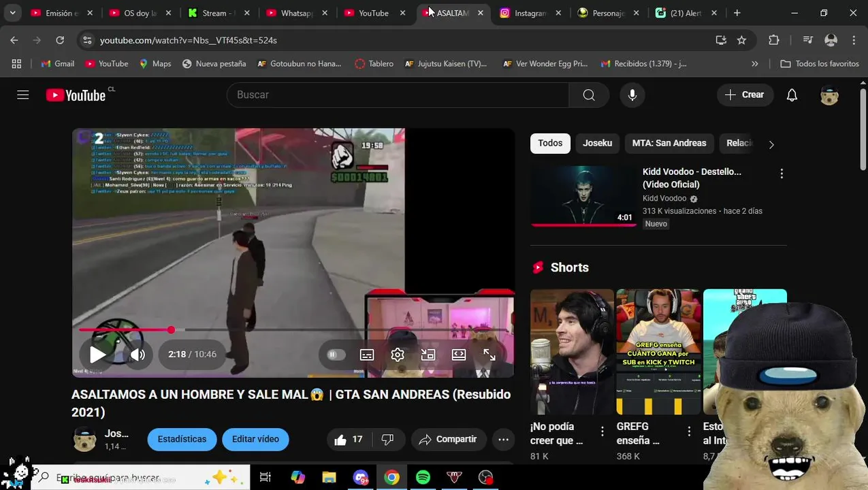Toggle theater mode on the player

click(x=459, y=355)
